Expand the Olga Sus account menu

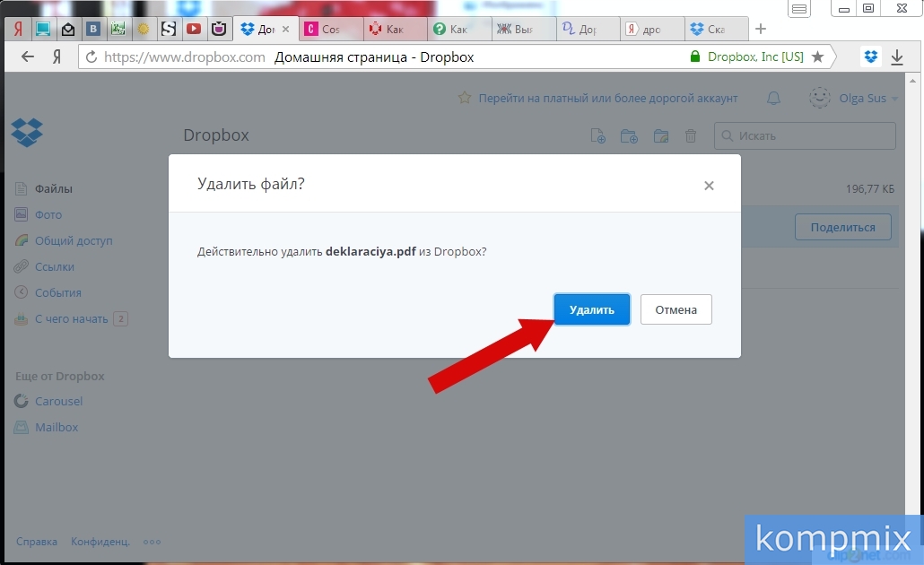[x=868, y=99]
